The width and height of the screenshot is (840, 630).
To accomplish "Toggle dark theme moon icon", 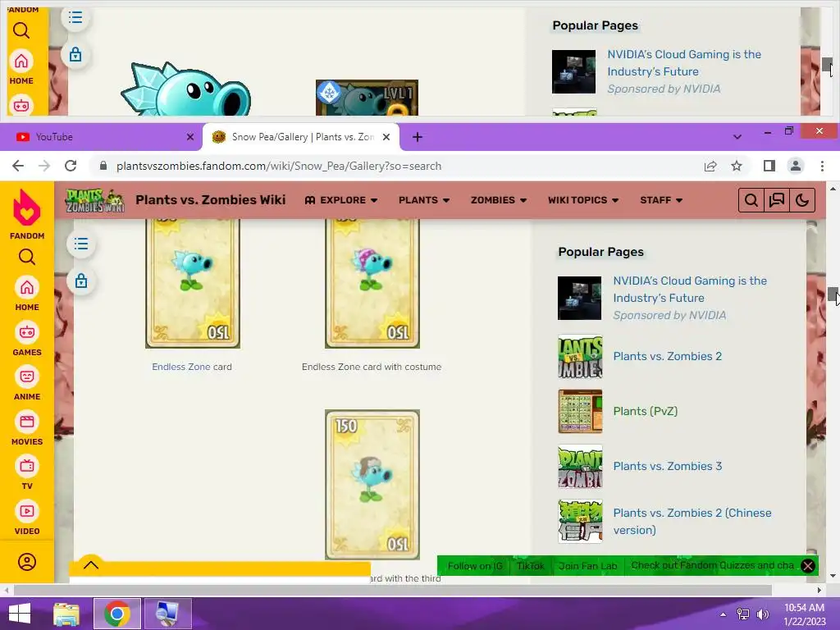I will coord(802,200).
